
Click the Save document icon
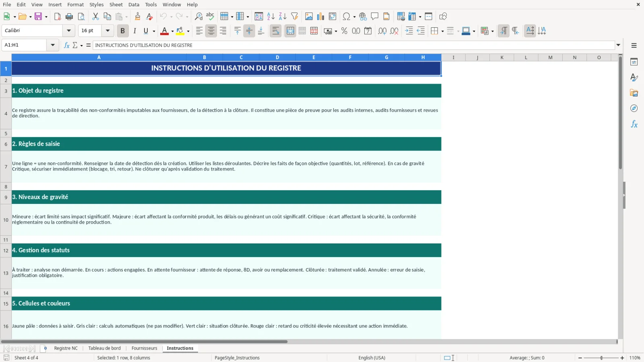click(x=38, y=16)
